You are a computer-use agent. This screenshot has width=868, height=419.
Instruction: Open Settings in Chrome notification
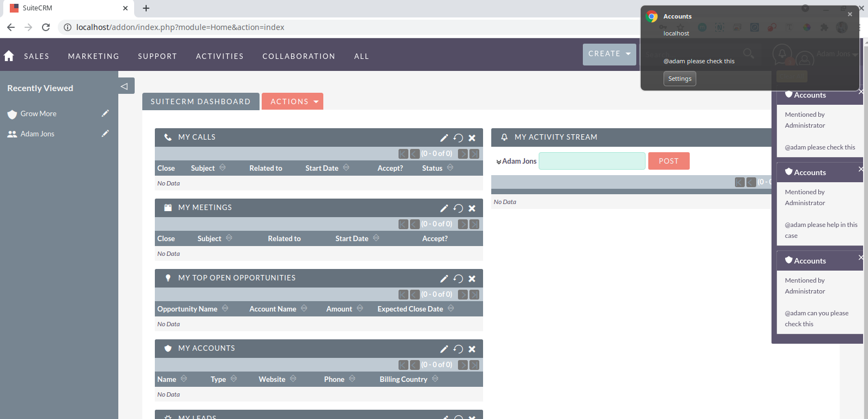pyautogui.click(x=680, y=79)
